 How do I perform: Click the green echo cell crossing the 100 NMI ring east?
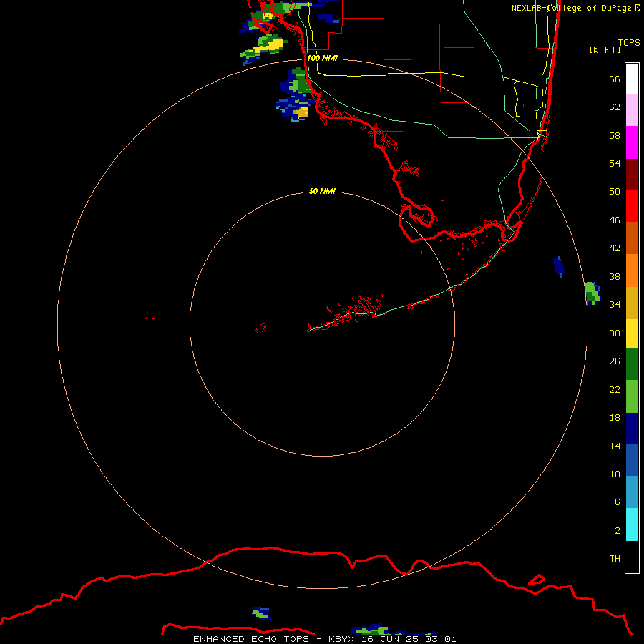point(592,293)
